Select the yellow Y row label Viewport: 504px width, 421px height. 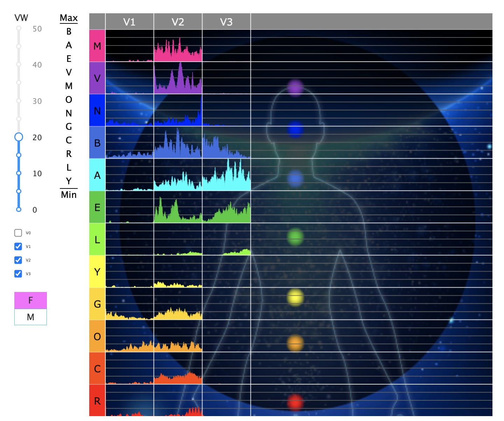[97, 272]
